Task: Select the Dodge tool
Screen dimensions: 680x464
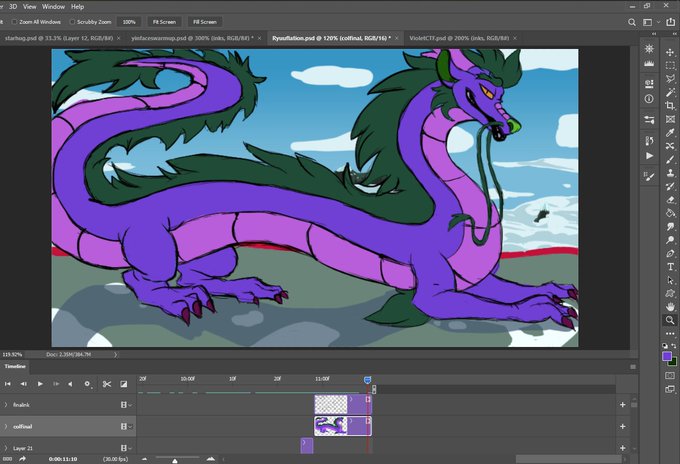Action: pos(670,240)
